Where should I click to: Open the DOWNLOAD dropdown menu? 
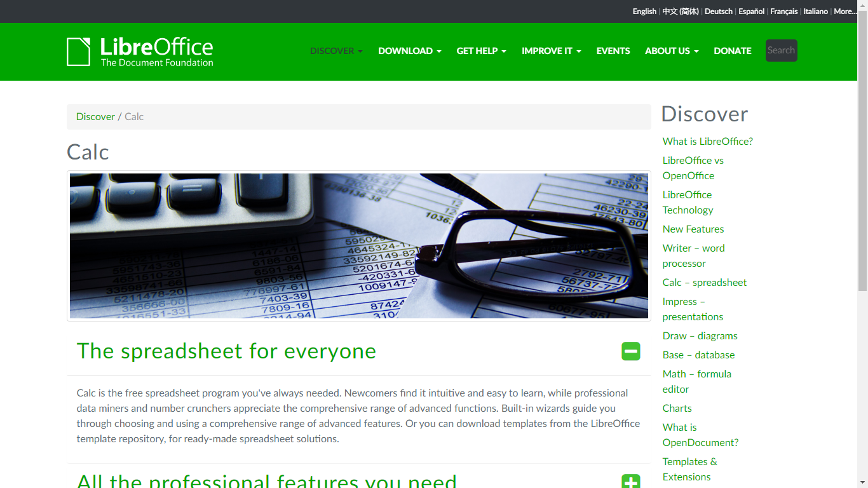tap(410, 51)
